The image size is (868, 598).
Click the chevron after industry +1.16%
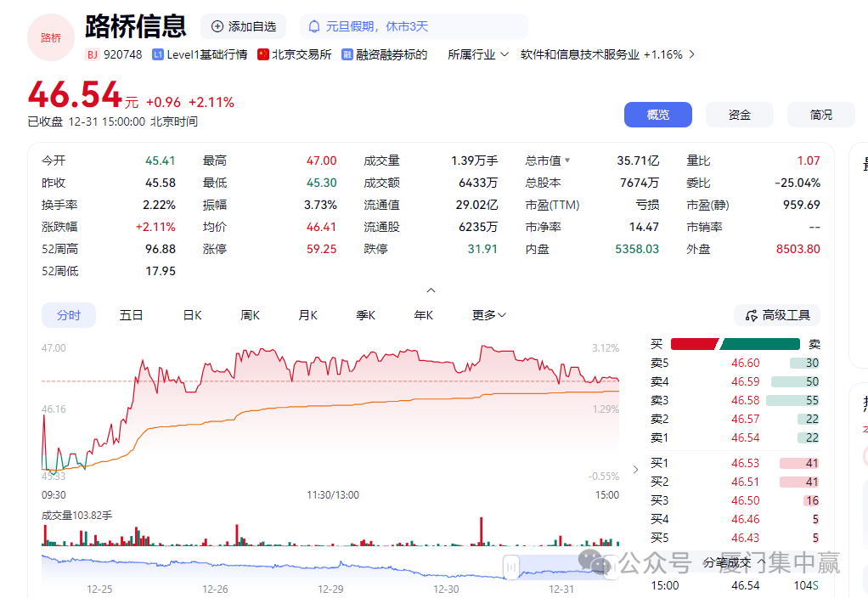(691, 55)
